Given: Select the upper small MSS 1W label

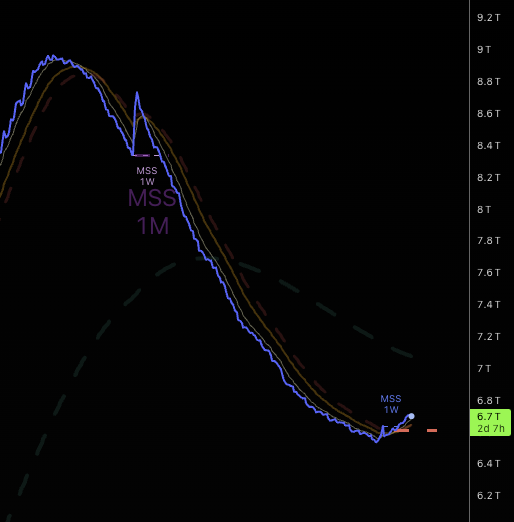Looking at the screenshot, I should (147, 176).
